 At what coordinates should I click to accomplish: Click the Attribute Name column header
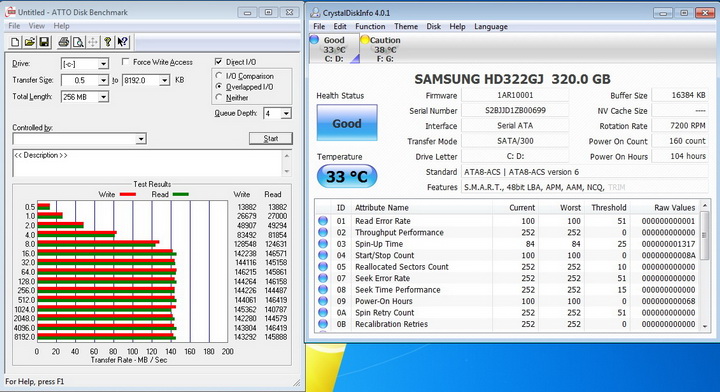coord(382,207)
